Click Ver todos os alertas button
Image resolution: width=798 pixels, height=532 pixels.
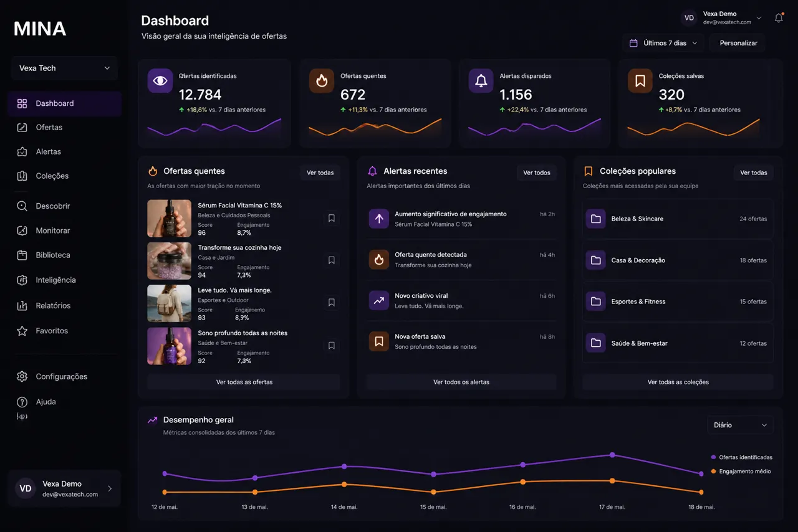(x=461, y=382)
